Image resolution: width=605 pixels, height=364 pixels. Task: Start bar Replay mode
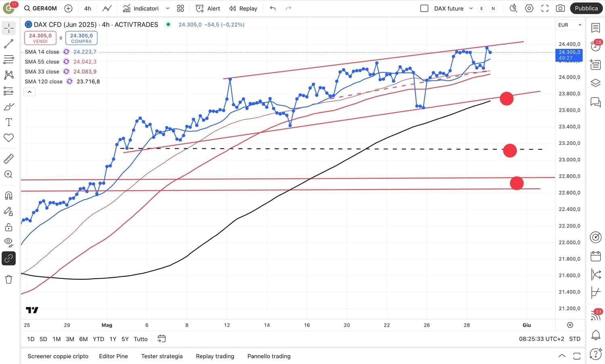[243, 8]
